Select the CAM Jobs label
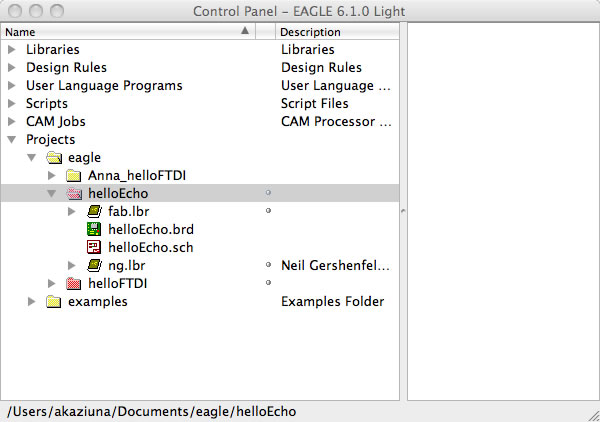 click(x=55, y=121)
